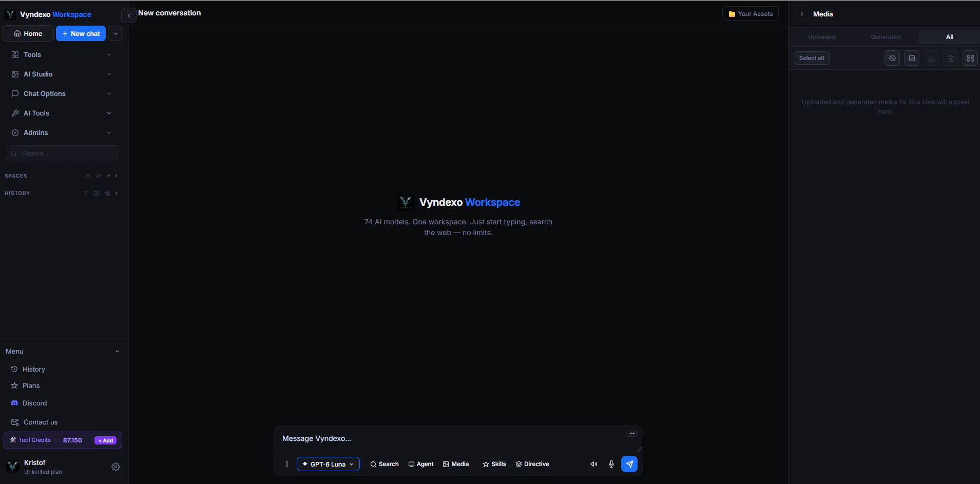This screenshot has height=484, width=980.
Task: Expand the Tools section in the sidebar
Action: (62, 54)
